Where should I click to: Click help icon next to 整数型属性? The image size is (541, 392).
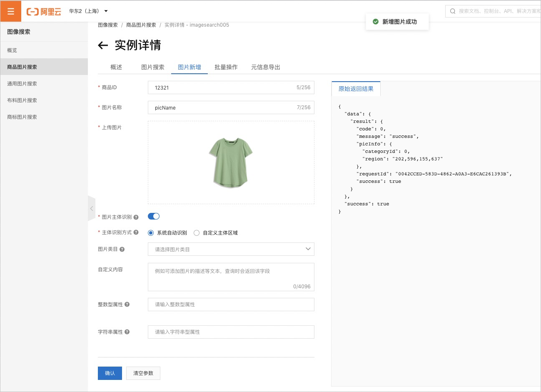127,305
